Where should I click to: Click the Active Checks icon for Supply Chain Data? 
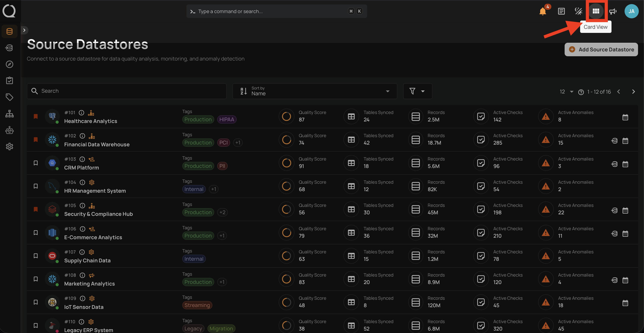pos(481,256)
